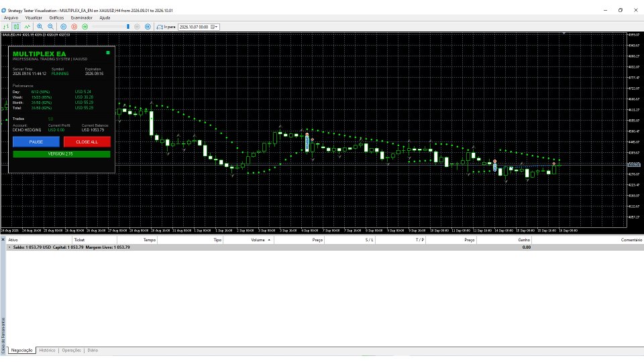This screenshot has width=644, height=362.
Task: Open the Examinador menu
Action: 82,17
